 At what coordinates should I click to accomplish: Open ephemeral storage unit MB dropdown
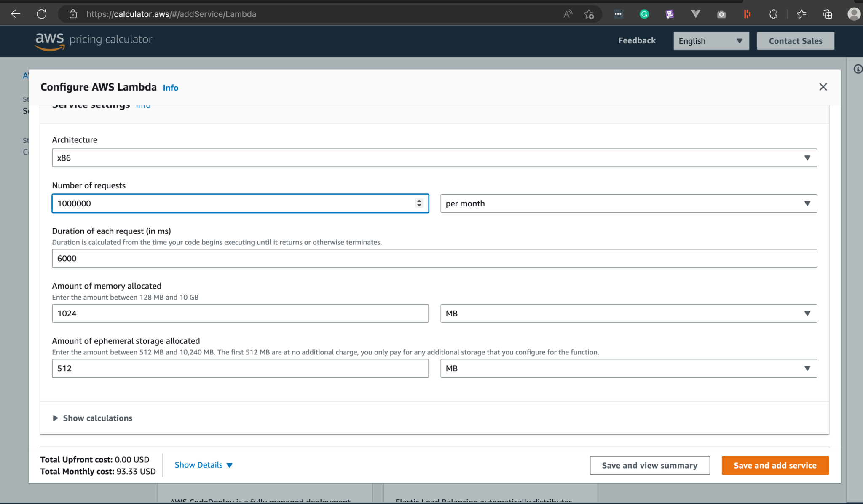pyautogui.click(x=628, y=368)
